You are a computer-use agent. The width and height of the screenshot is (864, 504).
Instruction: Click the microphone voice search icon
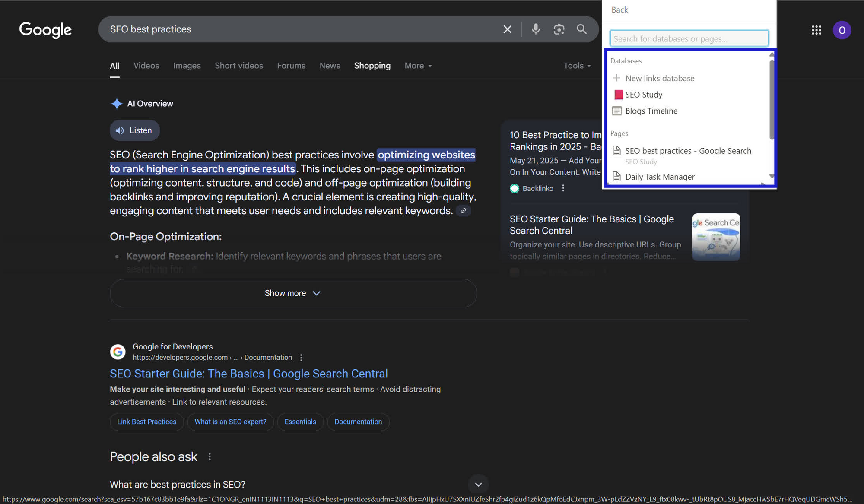(x=536, y=29)
